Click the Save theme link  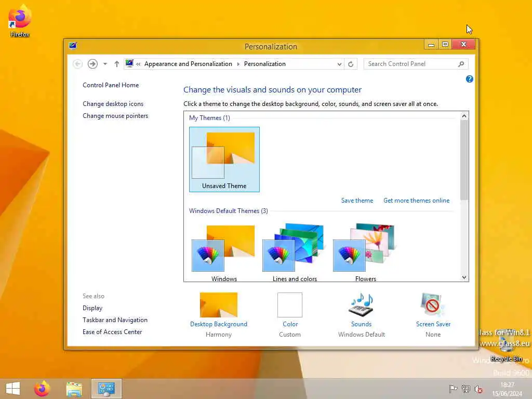coord(357,201)
